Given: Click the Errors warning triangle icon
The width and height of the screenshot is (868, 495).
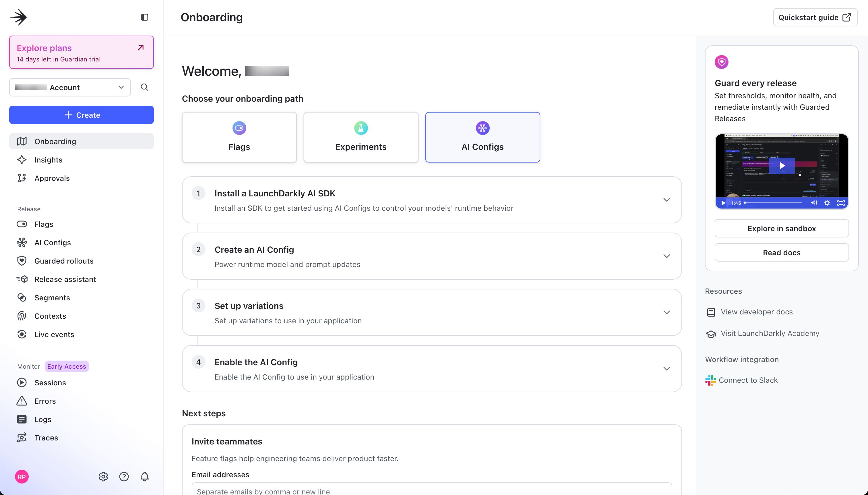Looking at the screenshot, I should [22, 401].
